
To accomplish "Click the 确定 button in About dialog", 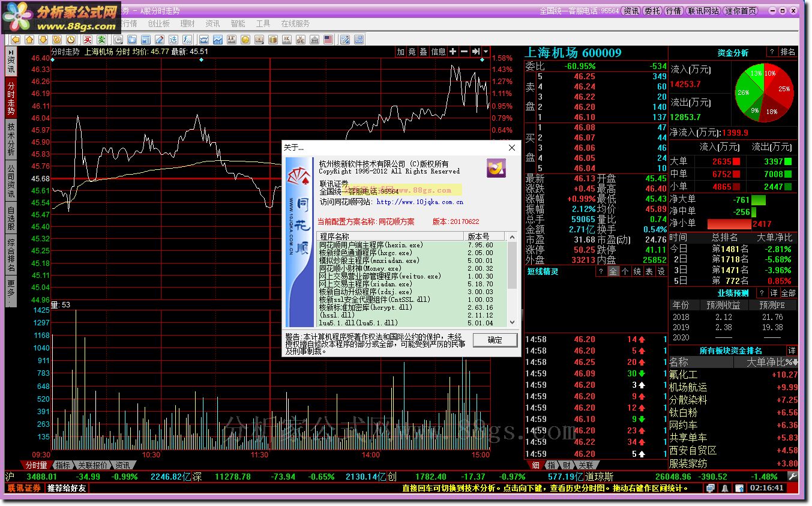I will click(x=495, y=340).
